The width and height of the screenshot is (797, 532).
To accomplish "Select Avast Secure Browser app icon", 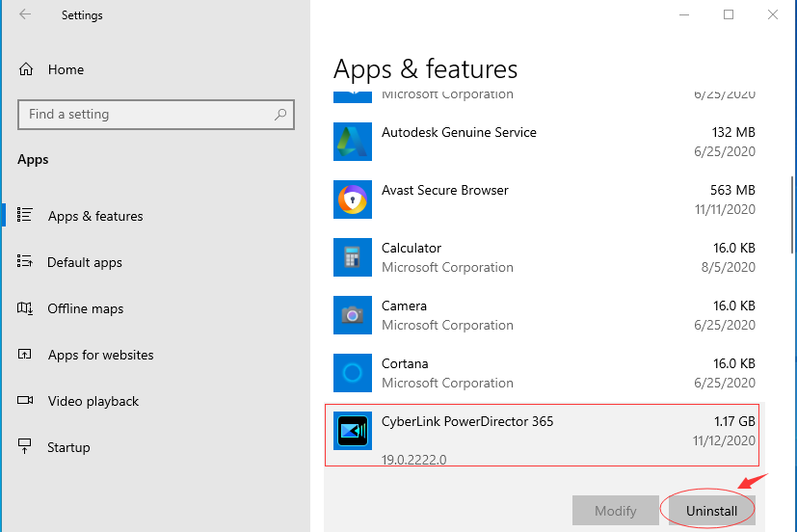I will pyautogui.click(x=353, y=199).
